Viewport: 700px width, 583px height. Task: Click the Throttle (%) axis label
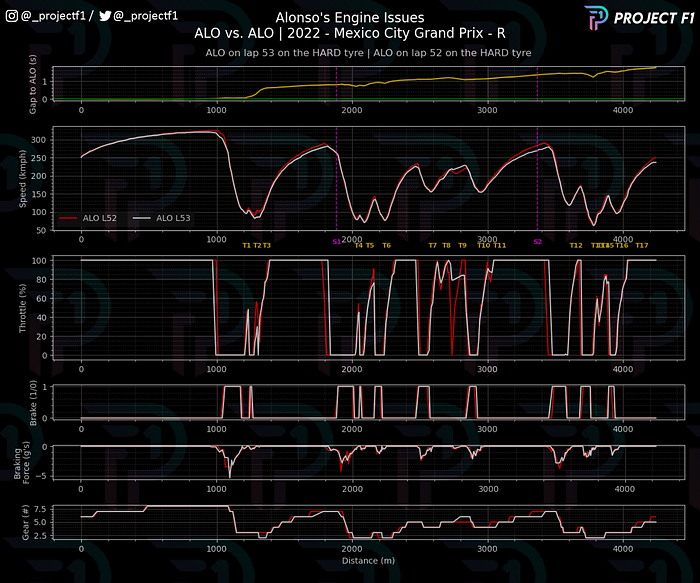(x=23, y=308)
